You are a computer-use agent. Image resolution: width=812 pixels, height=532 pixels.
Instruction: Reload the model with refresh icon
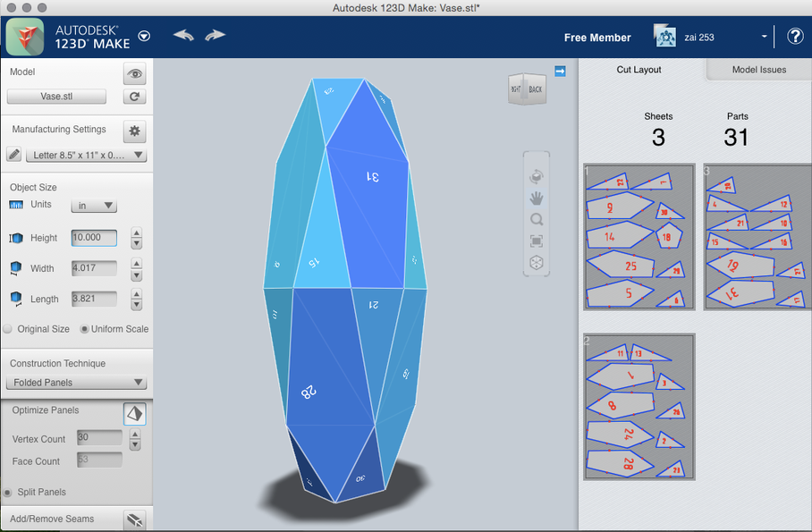(135, 97)
